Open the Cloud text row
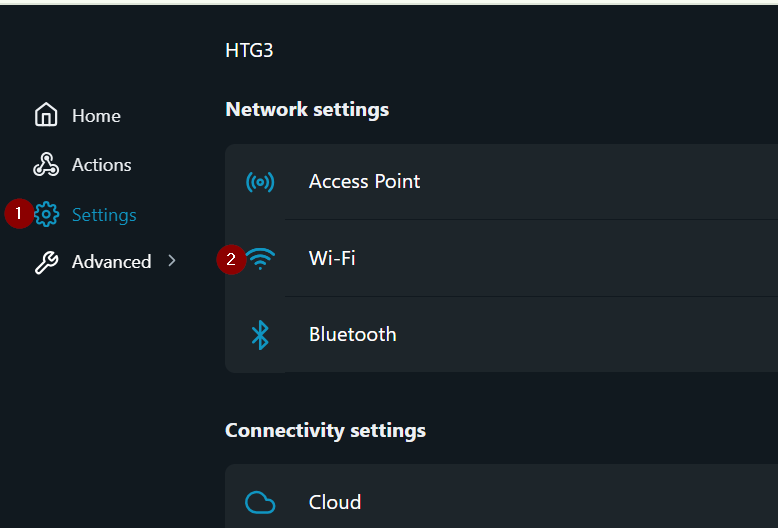The image size is (778, 528). 334,502
